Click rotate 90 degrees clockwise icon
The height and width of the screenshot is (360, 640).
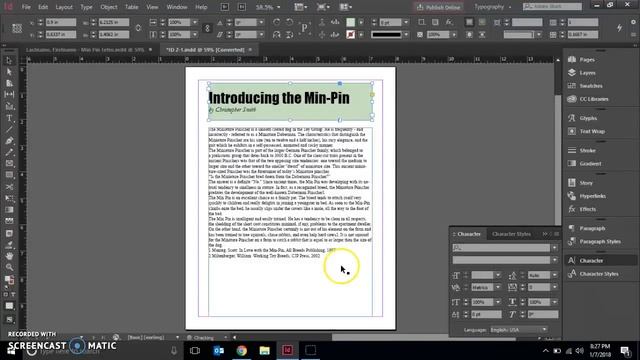coord(276,22)
